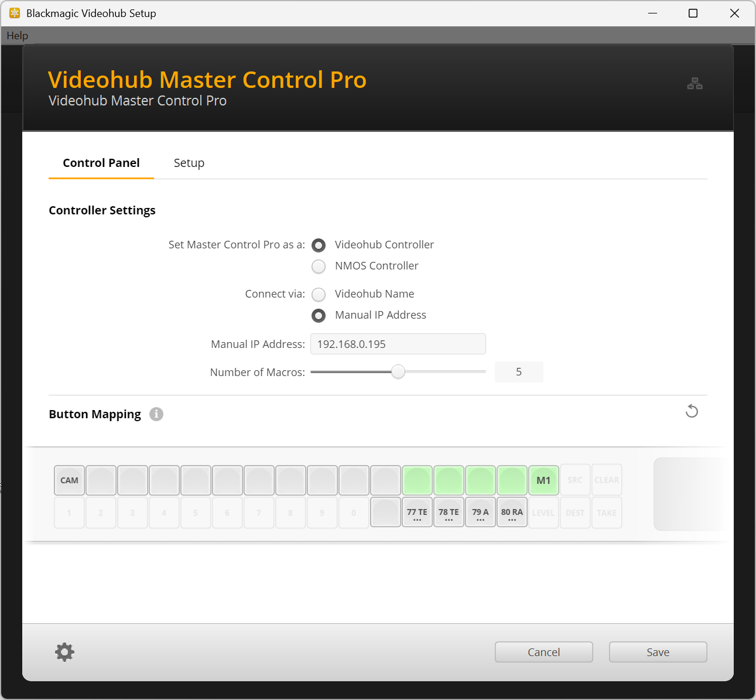Click the CLEAR panel button
Viewport: 756px width, 700px height.
pyautogui.click(x=607, y=480)
